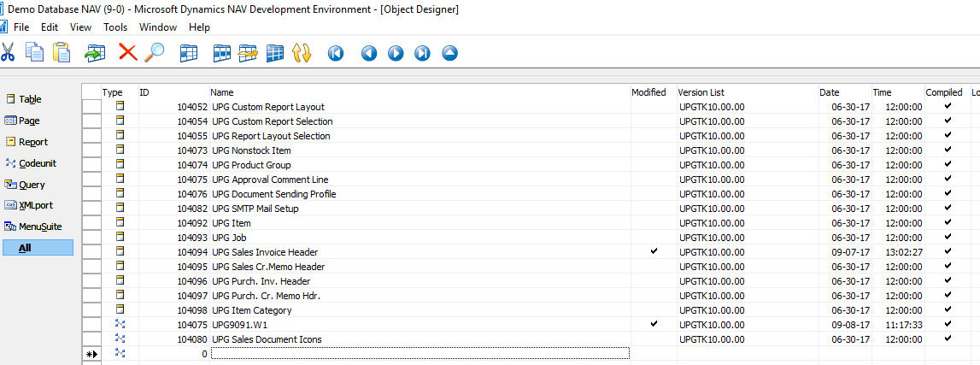980x365 pixels.
Task: Click the Sort yellow arrows icon
Action: coord(302,53)
